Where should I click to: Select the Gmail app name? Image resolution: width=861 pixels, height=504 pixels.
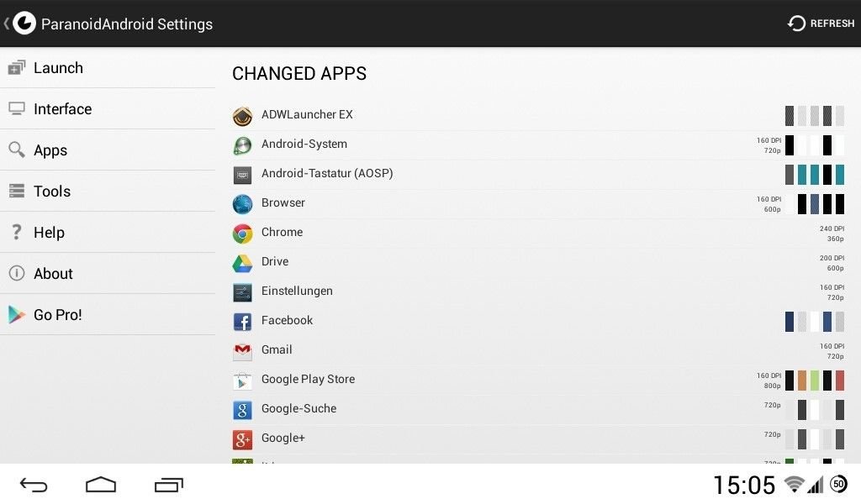277,349
